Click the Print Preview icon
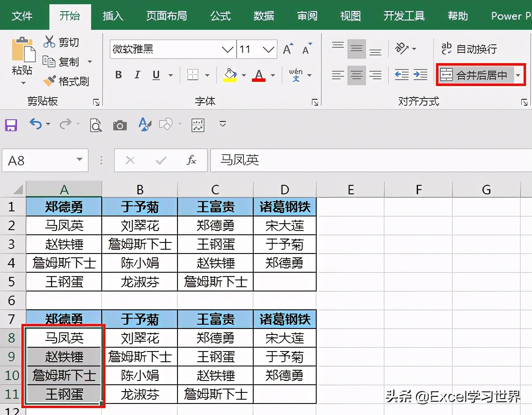Viewport: 532px width, 415px height. [x=96, y=125]
